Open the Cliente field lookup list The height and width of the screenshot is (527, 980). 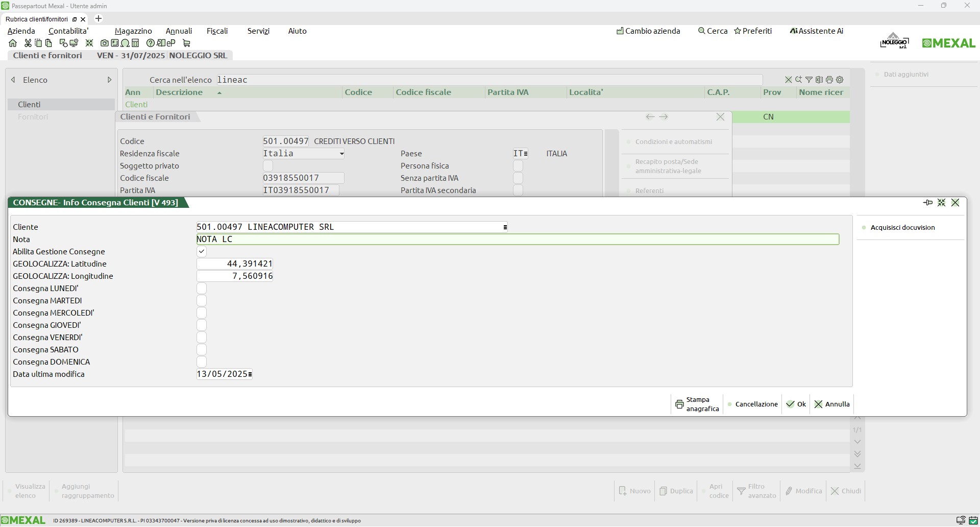(x=505, y=227)
